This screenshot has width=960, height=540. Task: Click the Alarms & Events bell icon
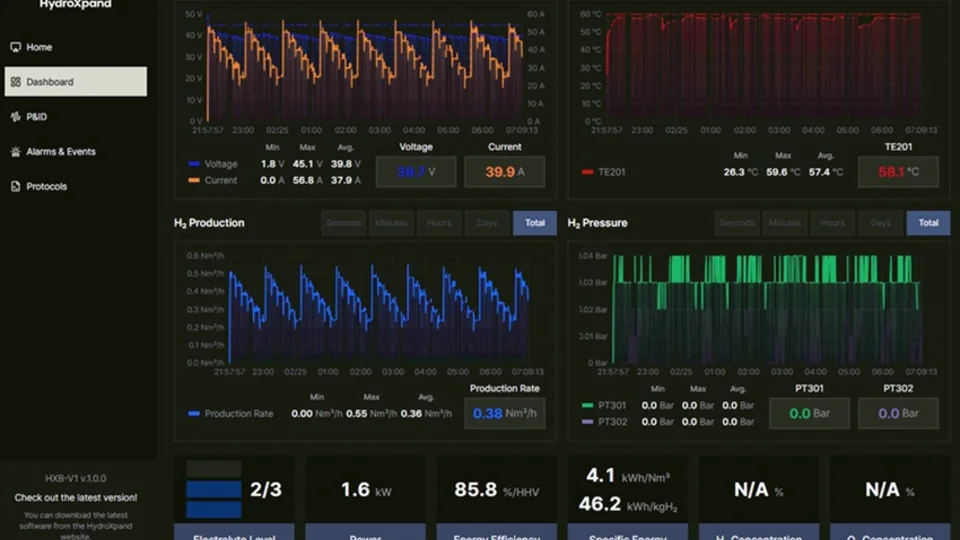15,152
